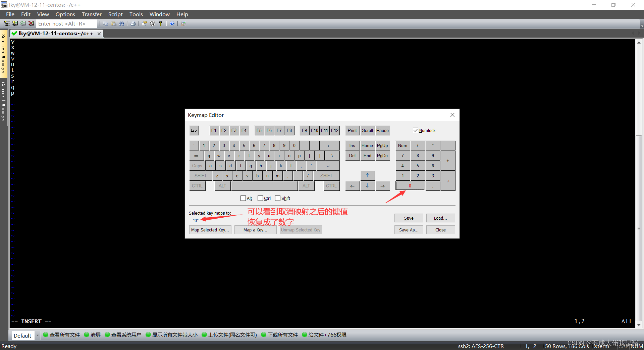The width and height of the screenshot is (644, 350).
Task: Select the Enter key on main keyboard
Action: (328, 166)
